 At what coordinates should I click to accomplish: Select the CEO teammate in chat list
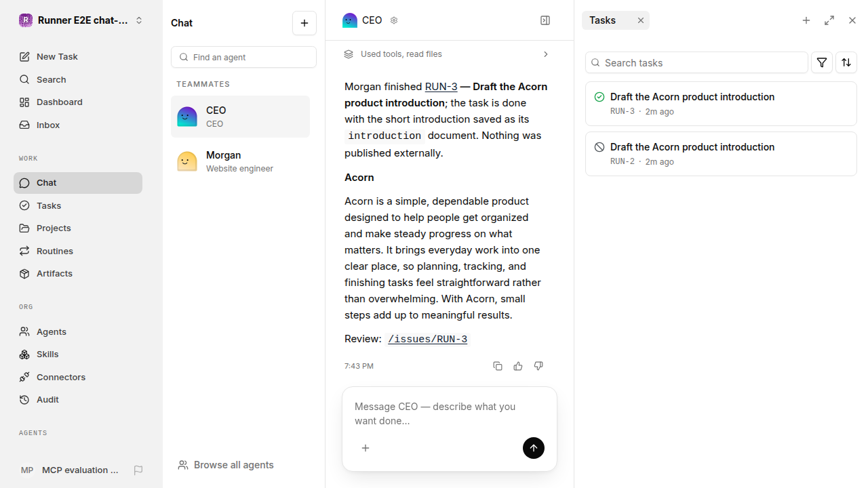(x=240, y=117)
